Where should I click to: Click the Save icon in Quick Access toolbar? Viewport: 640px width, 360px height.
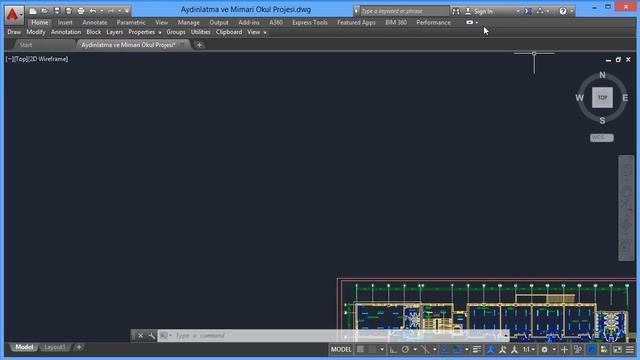point(57,11)
